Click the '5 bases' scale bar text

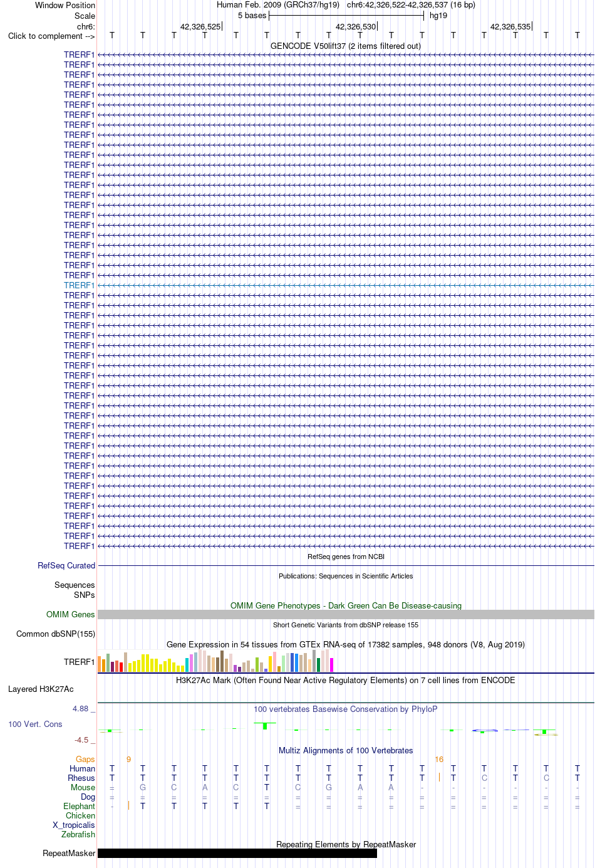(x=252, y=15)
